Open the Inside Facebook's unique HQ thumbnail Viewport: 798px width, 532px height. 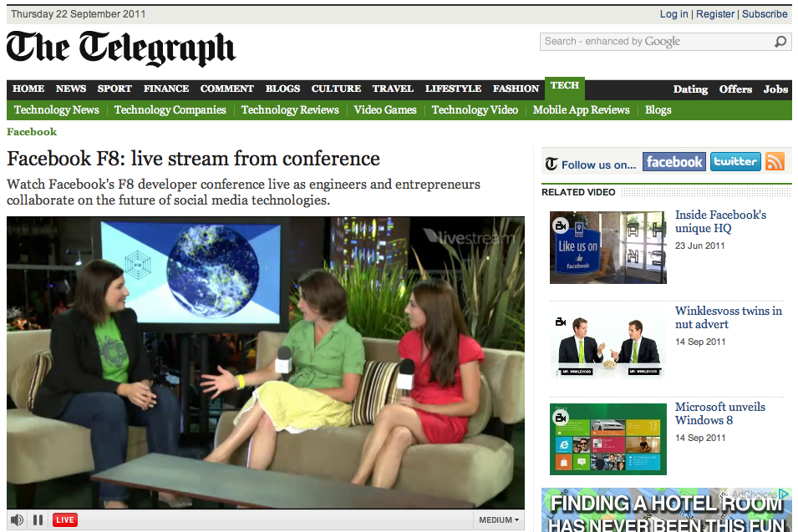pyautogui.click(x=608, y=247)
